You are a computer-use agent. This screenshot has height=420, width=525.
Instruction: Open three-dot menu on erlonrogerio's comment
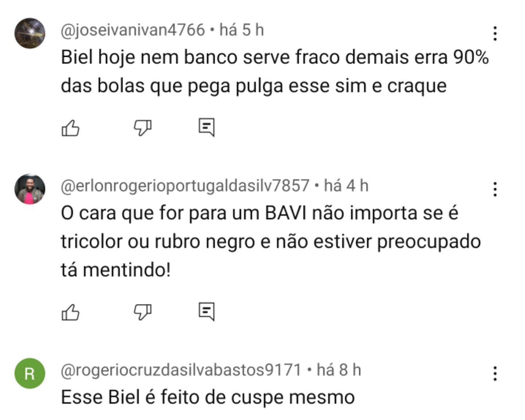[495, 189]
